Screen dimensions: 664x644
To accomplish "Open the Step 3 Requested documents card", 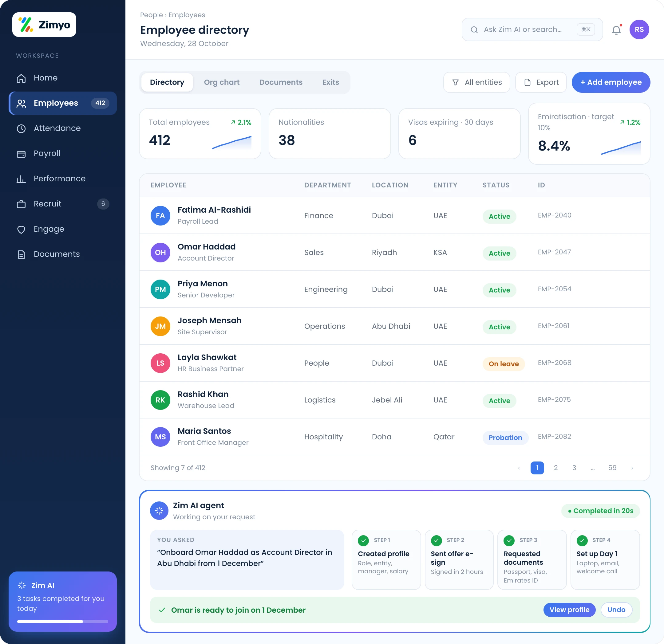I will (x=532, y=560).
